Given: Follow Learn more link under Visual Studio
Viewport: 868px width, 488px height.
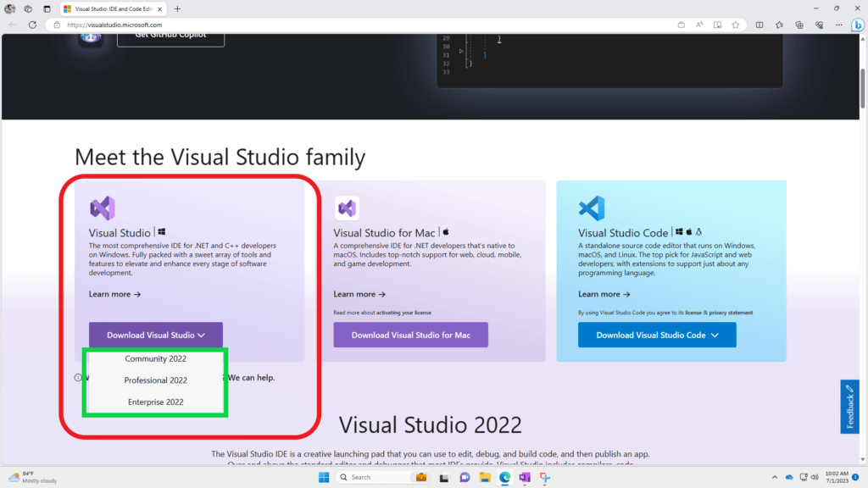Looking at the screenshot, I should 114,294.
